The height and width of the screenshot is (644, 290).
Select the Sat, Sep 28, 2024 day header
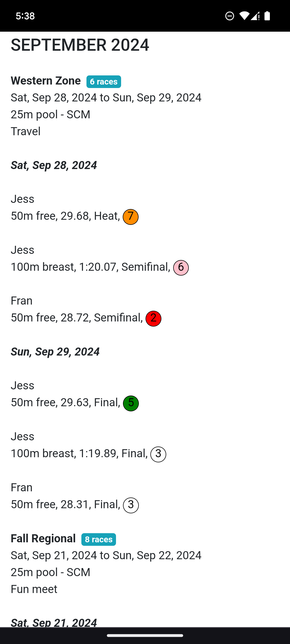[54, 165]
